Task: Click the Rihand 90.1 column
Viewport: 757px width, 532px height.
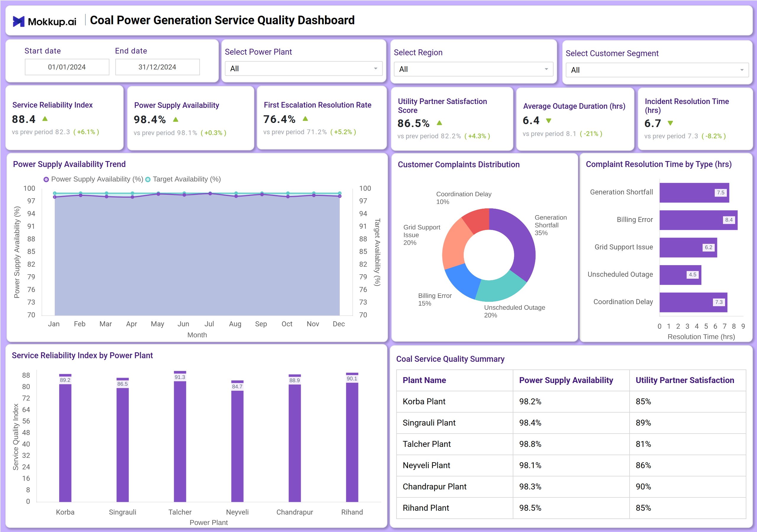Action: pos(352,437)
